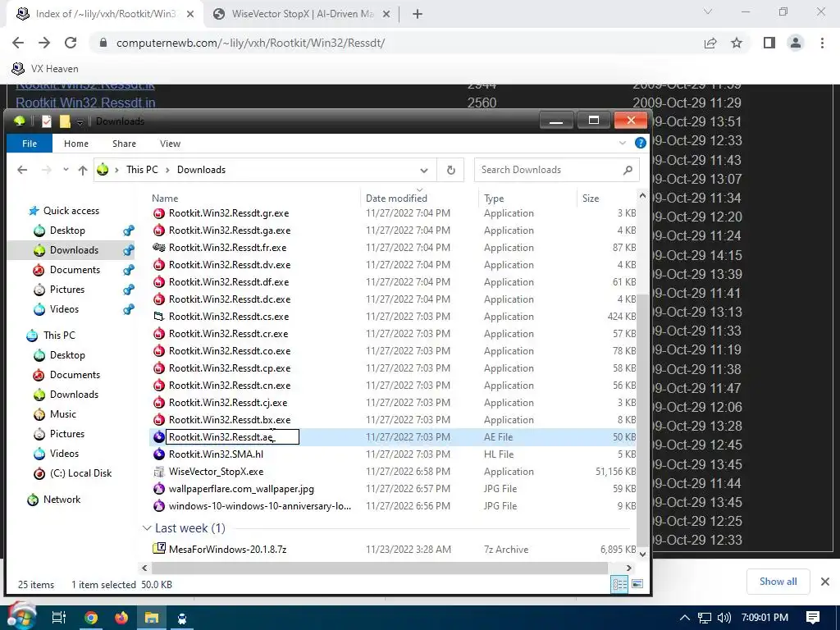840x630 pixels.
Task: Switch to WiseVector StopX tab
Action: [x=303, y=14]
